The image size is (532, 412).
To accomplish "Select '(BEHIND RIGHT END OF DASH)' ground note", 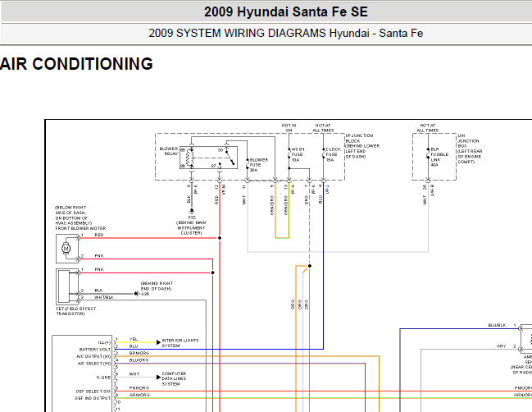I will (x=157, y=286).
